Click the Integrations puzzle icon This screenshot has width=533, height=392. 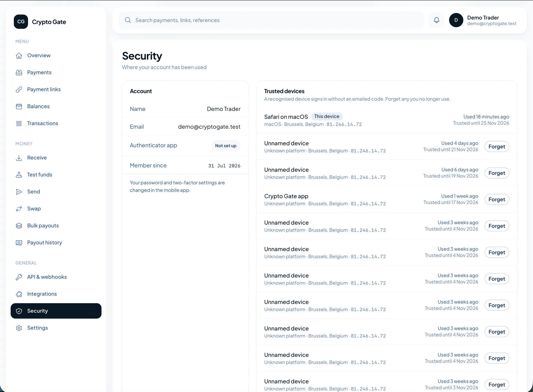point(19,294)
